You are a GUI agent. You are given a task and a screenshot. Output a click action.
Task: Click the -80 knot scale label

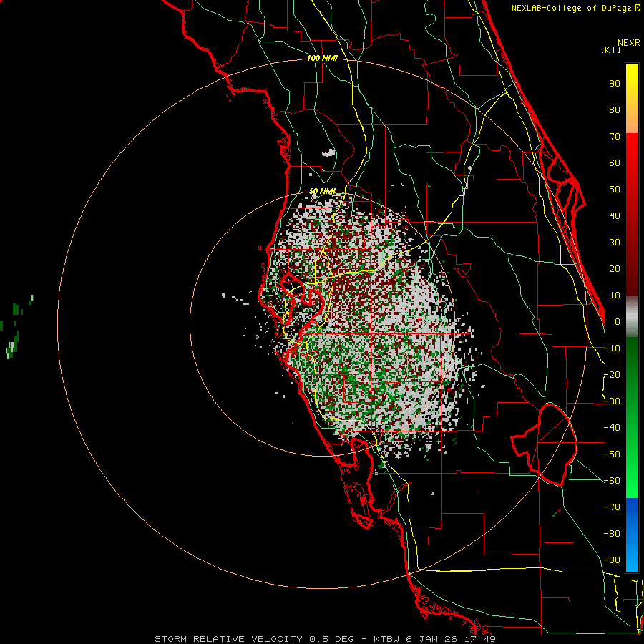pos(612,534)
